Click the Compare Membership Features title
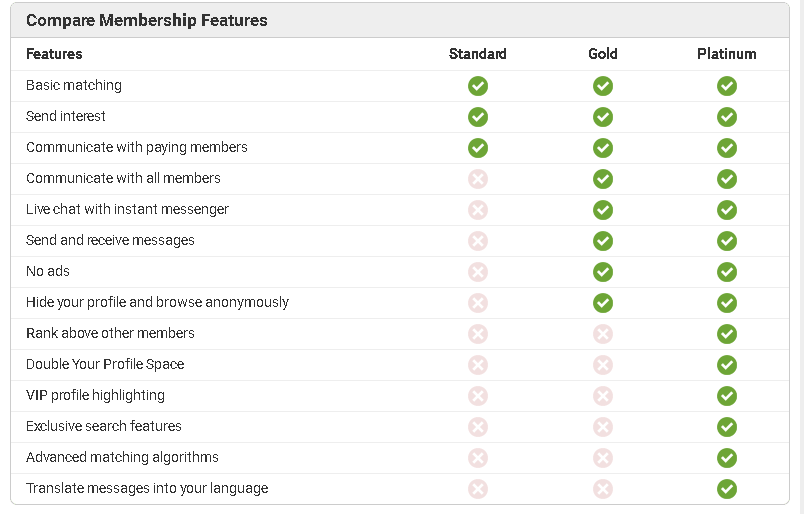The image size is (804, 514). [x=147, y=20]
